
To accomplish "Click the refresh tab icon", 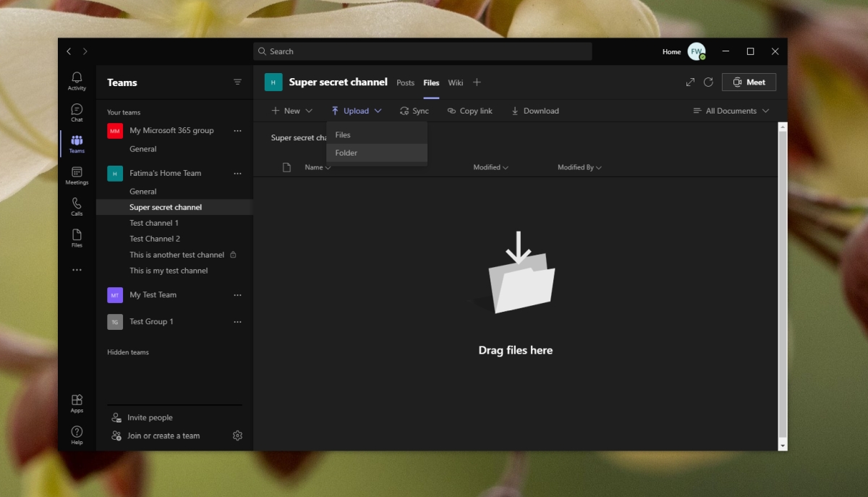I will pos(708,82).
